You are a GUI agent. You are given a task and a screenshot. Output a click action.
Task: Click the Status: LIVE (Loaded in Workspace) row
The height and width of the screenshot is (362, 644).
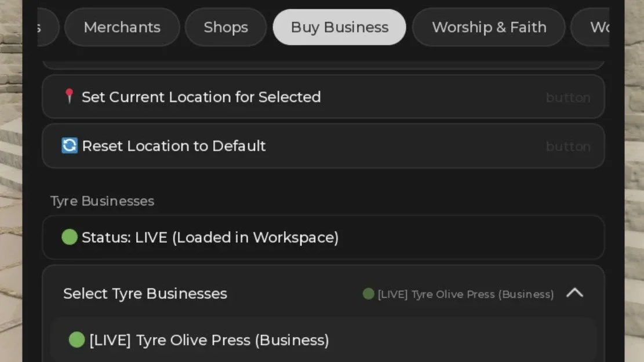coord(323,237)
